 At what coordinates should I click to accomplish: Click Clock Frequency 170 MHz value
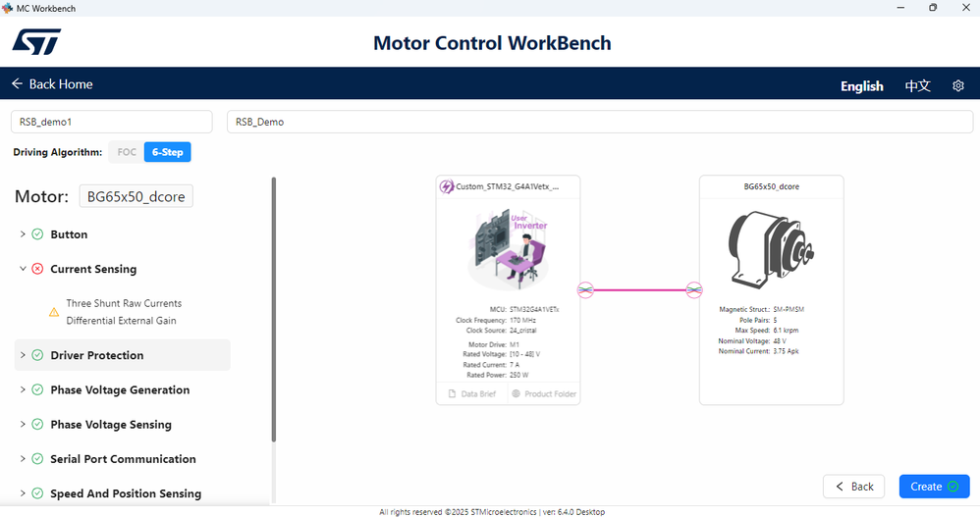click(523, 320)
